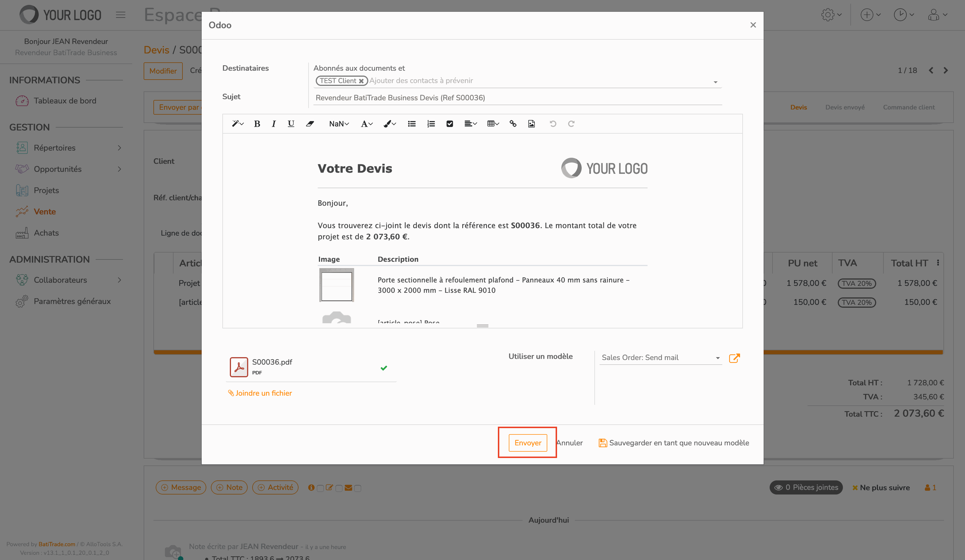Image resolution: width=965 pixels, height=560 pixels.
Task: Close the Odoo dialog with the X
Action: [x=752, y=25]
